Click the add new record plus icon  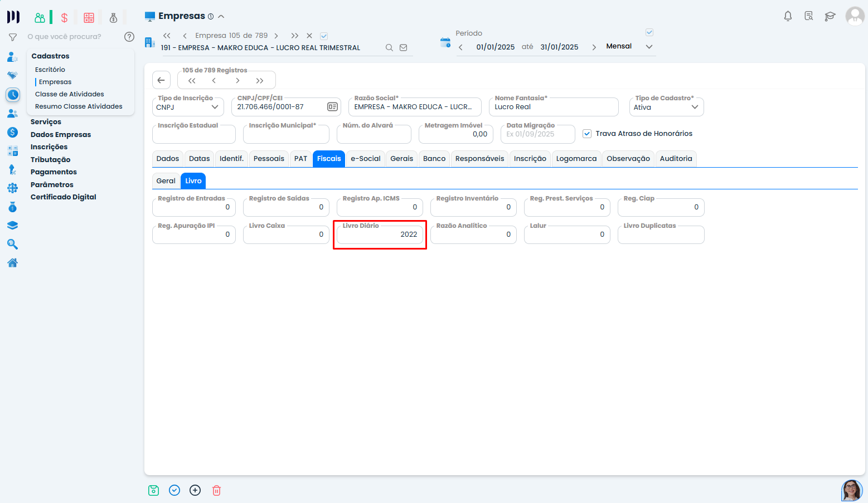[195, 490]
